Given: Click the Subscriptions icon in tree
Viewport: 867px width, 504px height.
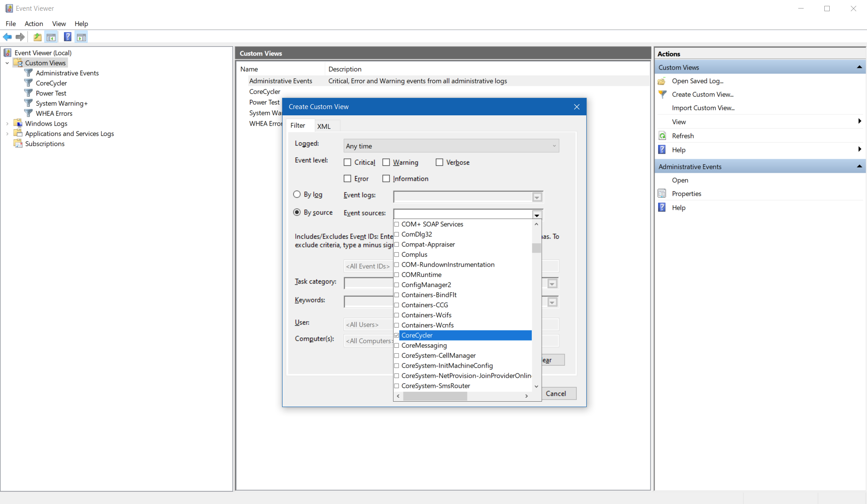Looking at the screenshot, I should tap(18, 144).
